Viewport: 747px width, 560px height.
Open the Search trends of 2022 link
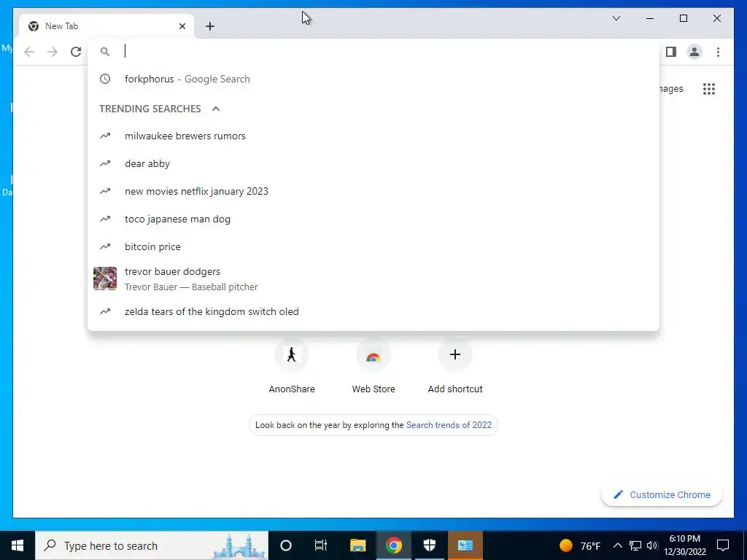point(449,425)
